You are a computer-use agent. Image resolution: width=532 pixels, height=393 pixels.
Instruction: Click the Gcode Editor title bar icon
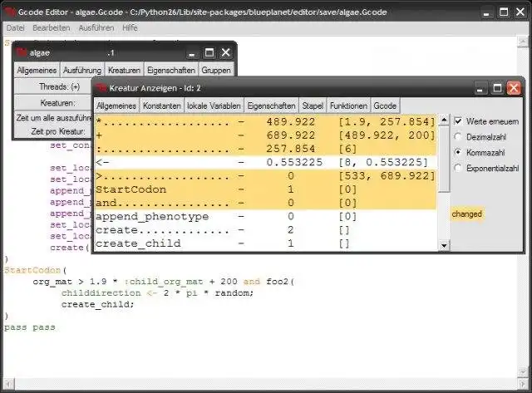click(x=9, y=12)
